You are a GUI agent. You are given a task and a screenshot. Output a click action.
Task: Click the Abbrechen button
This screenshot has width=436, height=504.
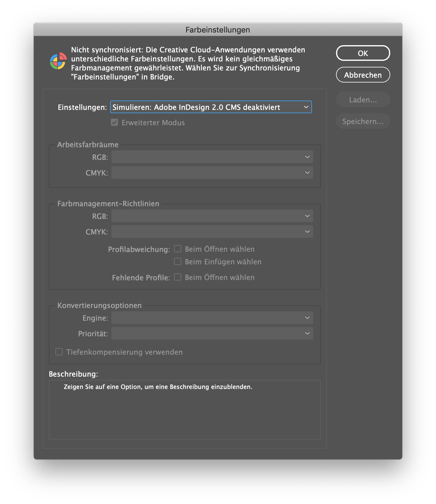pyautogui.click(x=363, y=75)
